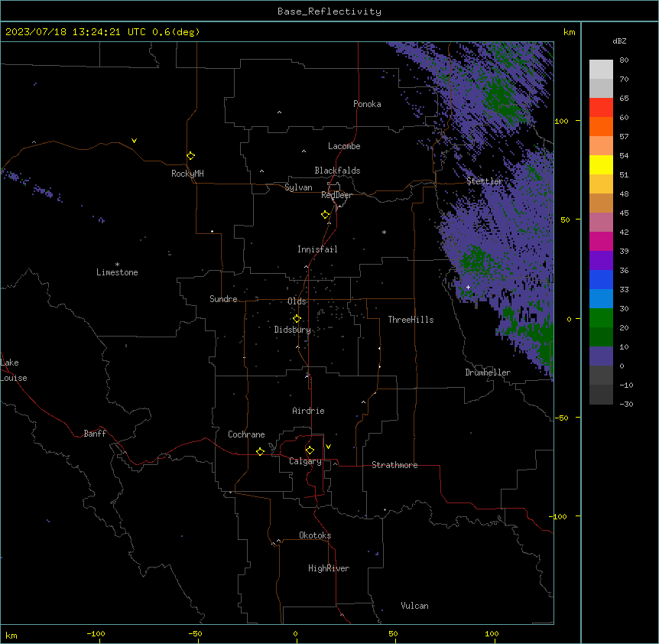
Task: Click the white plus marker south of Stettler
Action: tap(468, 287)
